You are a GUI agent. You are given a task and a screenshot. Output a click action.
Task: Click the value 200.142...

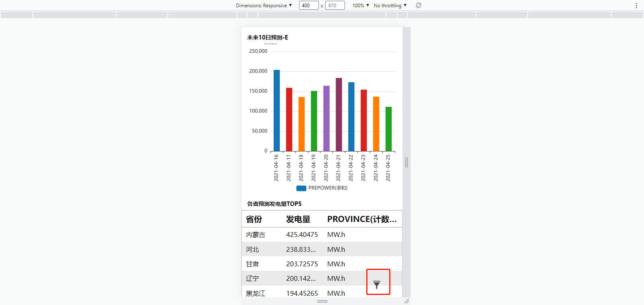point(301,278)
